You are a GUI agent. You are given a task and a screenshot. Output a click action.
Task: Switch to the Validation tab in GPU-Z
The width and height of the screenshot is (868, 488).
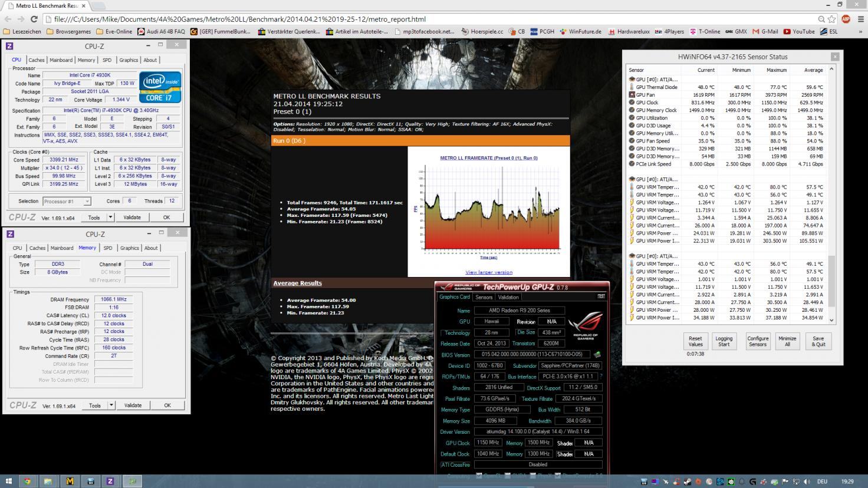coord(508,297)
